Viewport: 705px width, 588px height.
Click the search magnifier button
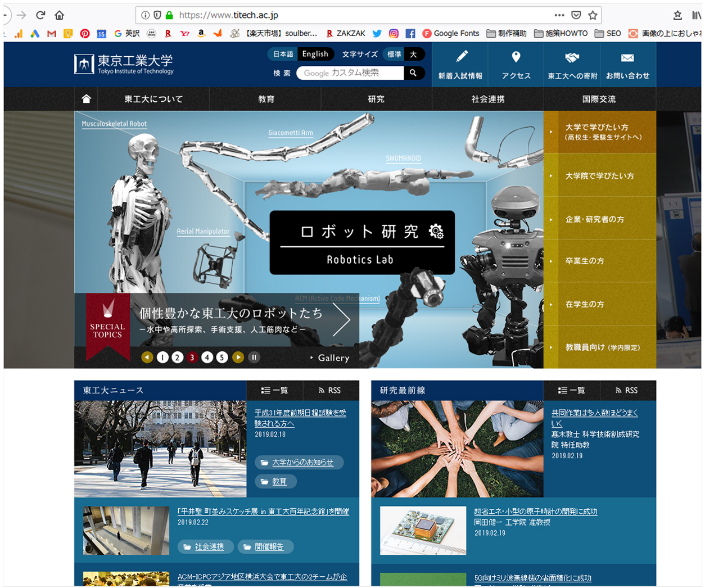coord(413,73)
